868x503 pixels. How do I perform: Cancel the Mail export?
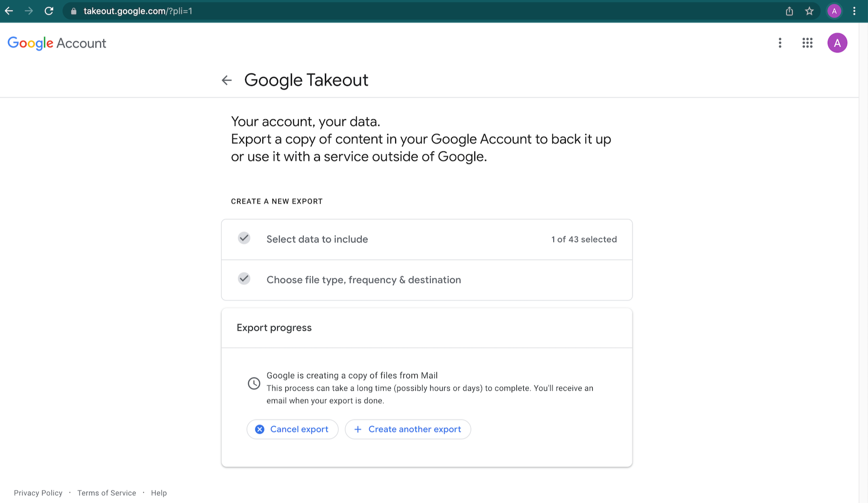[x=293, y=429]
